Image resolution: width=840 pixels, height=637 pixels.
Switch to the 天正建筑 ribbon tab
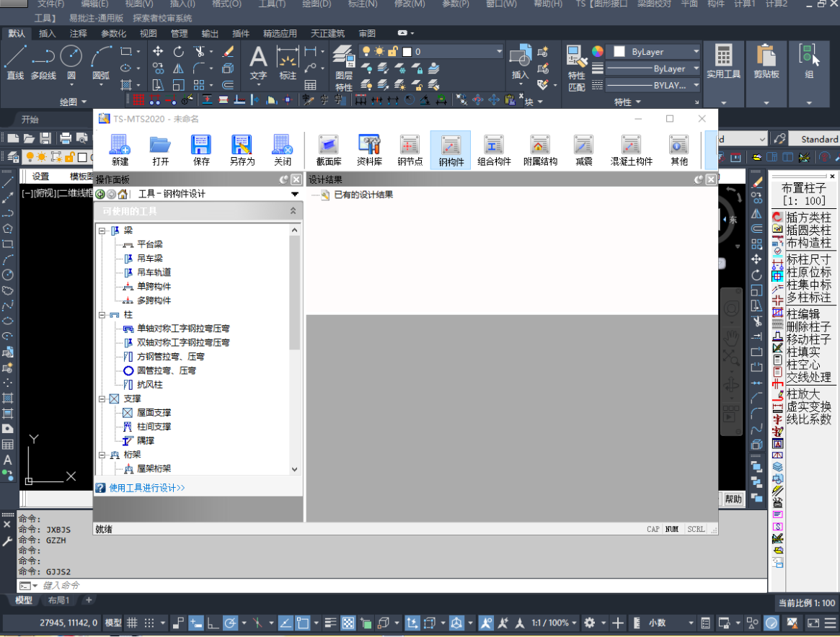(x=328, y=33)
